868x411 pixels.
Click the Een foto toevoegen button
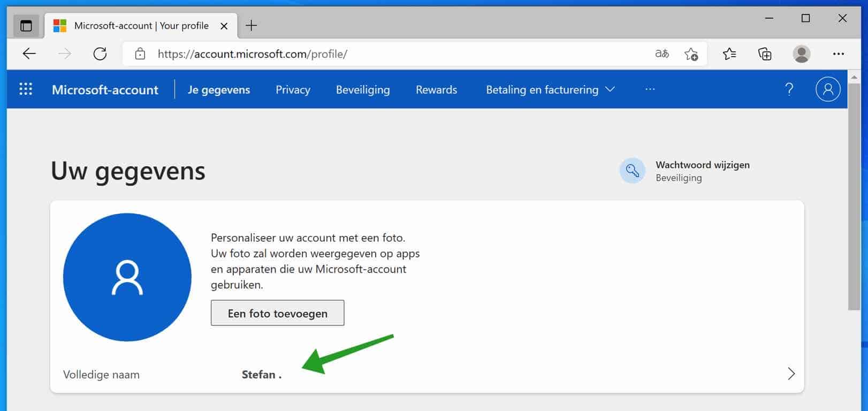277,313
